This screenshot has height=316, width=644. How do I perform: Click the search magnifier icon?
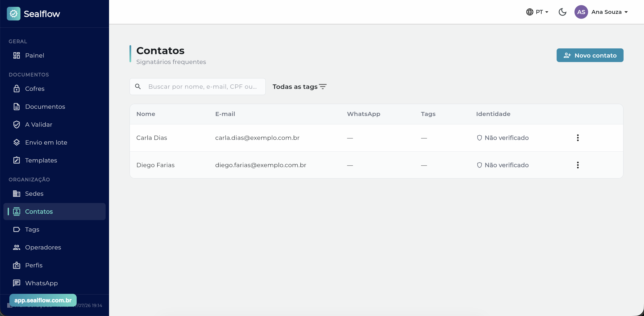[x=138, y=87]
